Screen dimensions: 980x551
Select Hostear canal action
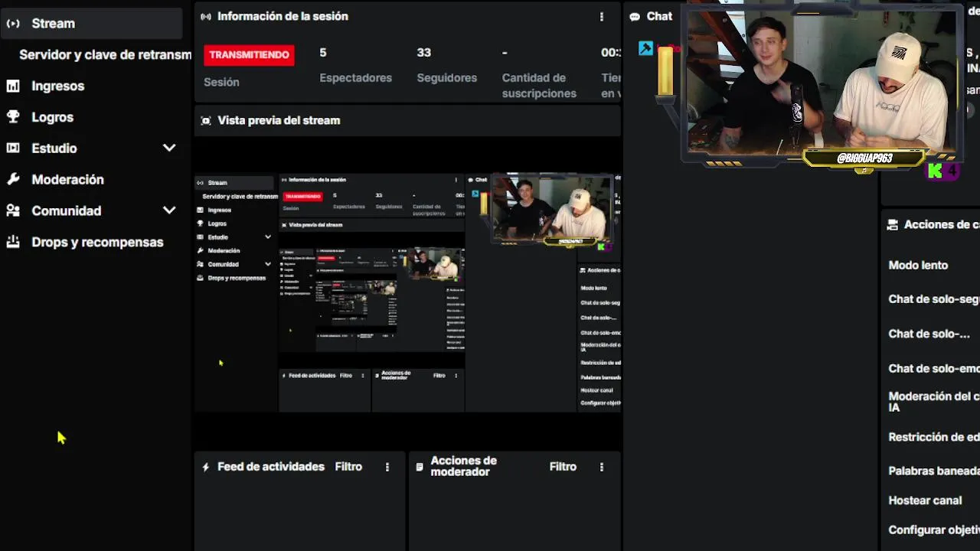coord(925,500)
